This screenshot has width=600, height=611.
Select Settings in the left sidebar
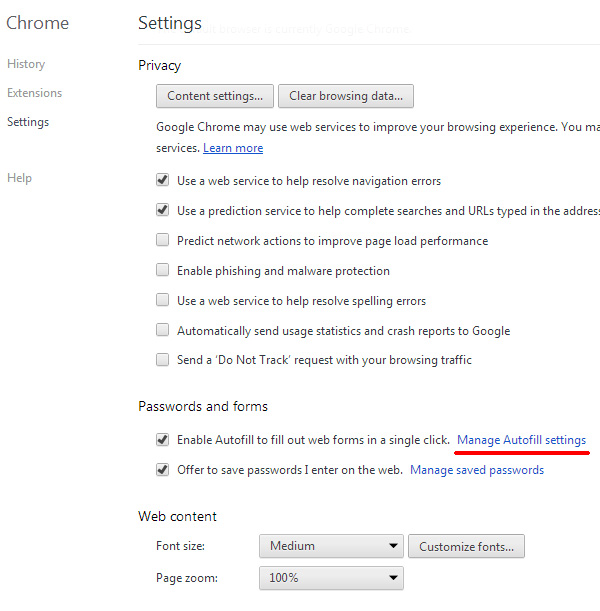[28, 122]
